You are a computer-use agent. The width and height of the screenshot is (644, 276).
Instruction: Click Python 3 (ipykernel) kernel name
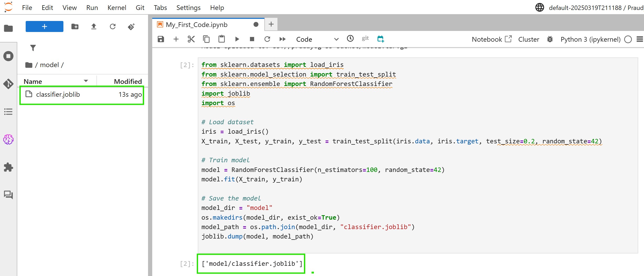coord(590,39)
